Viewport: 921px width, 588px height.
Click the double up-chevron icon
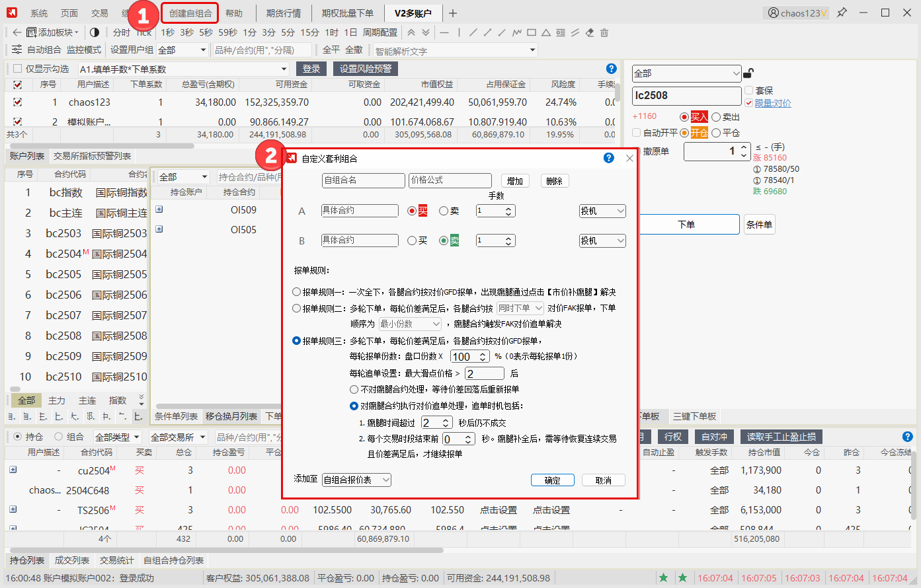(x=411, y=32)
